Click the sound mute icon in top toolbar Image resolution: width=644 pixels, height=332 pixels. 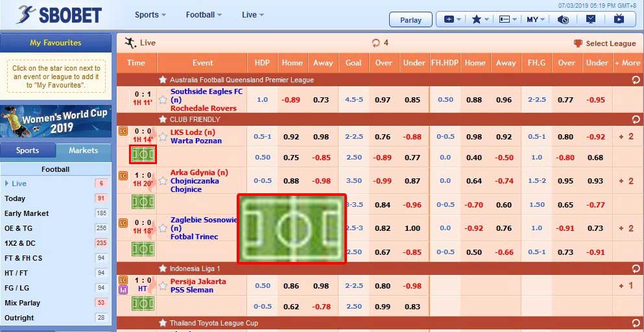pyautogui.click(x=563, y=19)
